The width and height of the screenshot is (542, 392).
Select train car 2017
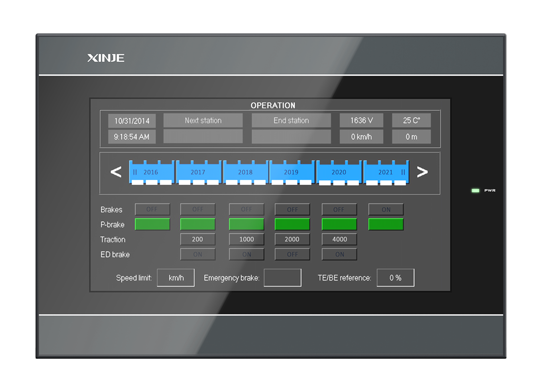tap(198, 172)
